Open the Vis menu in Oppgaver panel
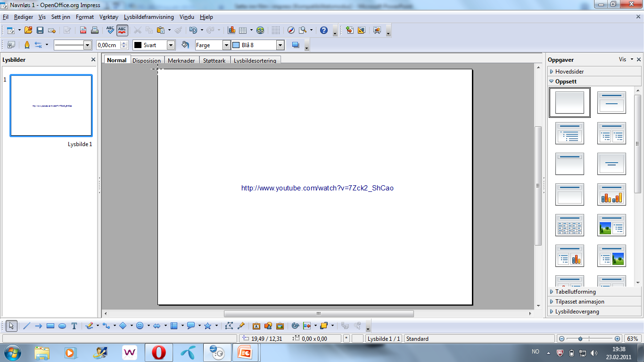 (x=626, y=59)
